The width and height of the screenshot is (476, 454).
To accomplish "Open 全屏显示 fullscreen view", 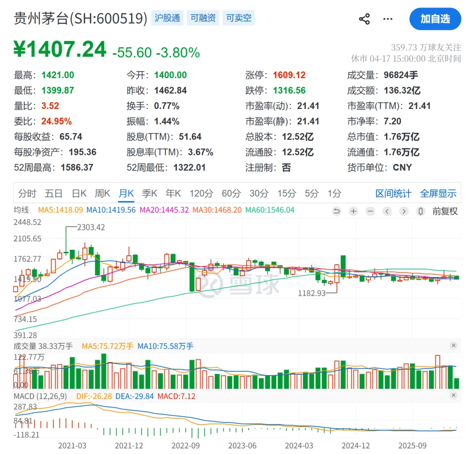I will click(438, 193).
